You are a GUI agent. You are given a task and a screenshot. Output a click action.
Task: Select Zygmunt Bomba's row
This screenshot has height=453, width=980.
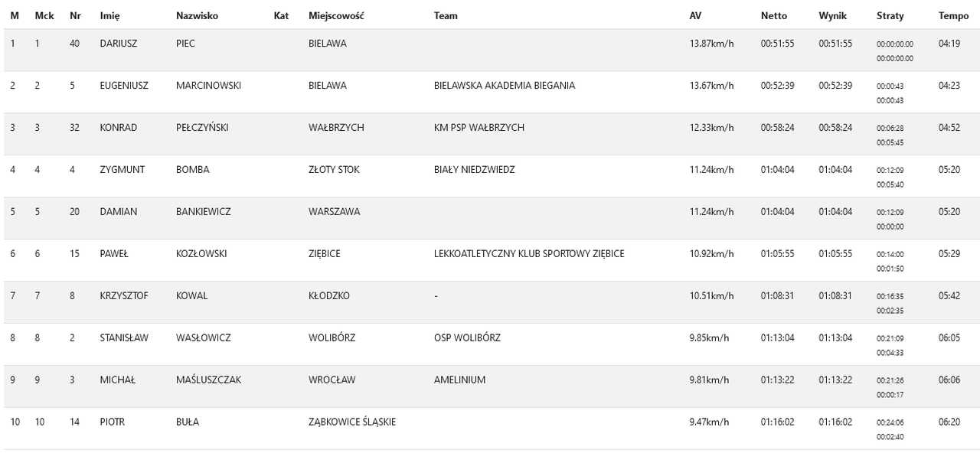[x=490, y=177]
